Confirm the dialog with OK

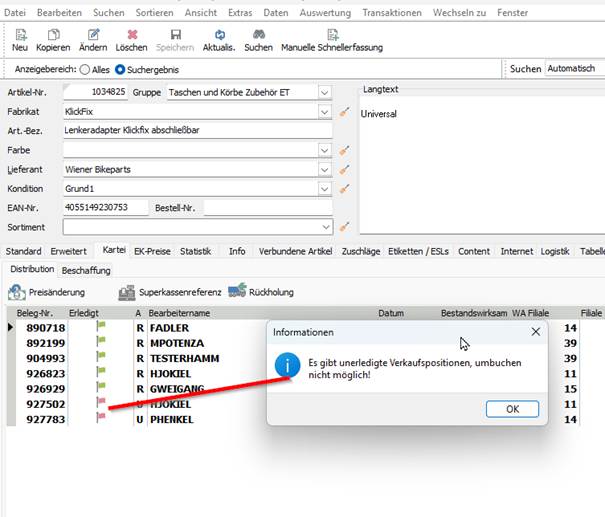tap(512, 409)
